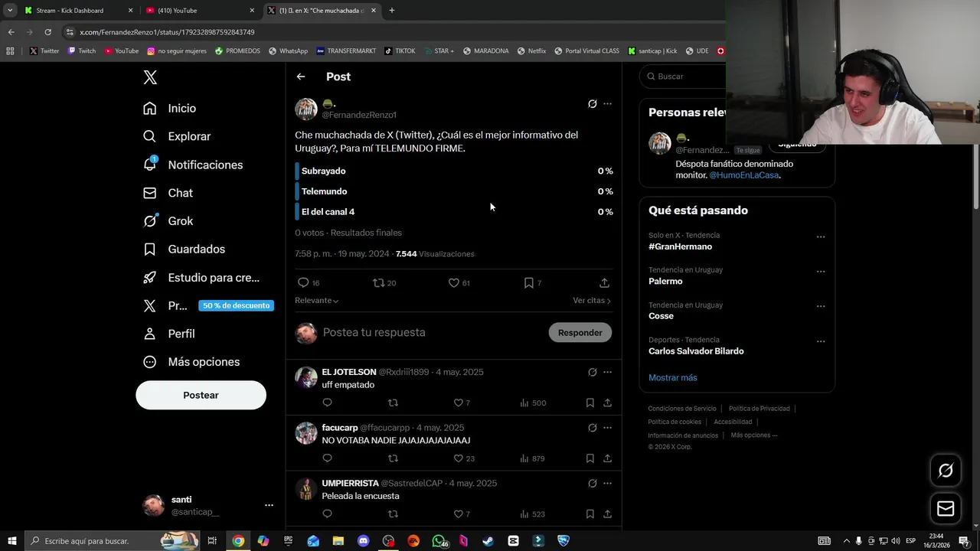
Task: Click Grok icon on main post
Action: click(592, 104)
